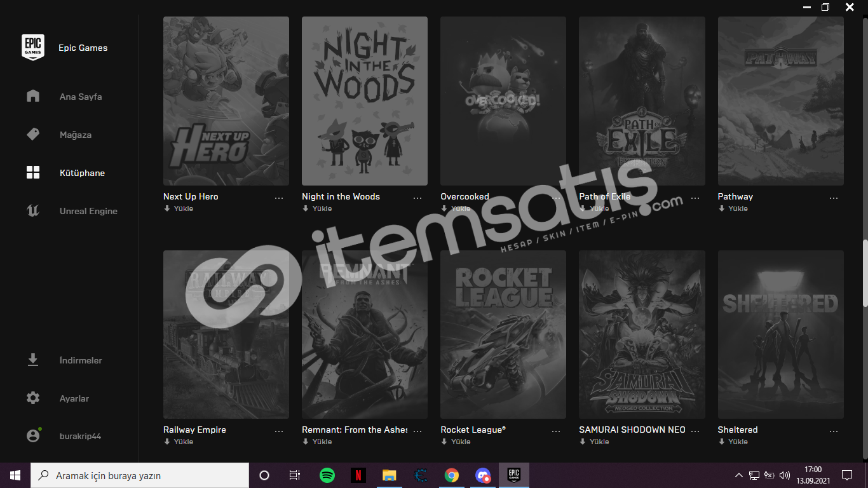Click Yükle under Remnant: From the Ashes
The image size is (868, 488).
317,442
